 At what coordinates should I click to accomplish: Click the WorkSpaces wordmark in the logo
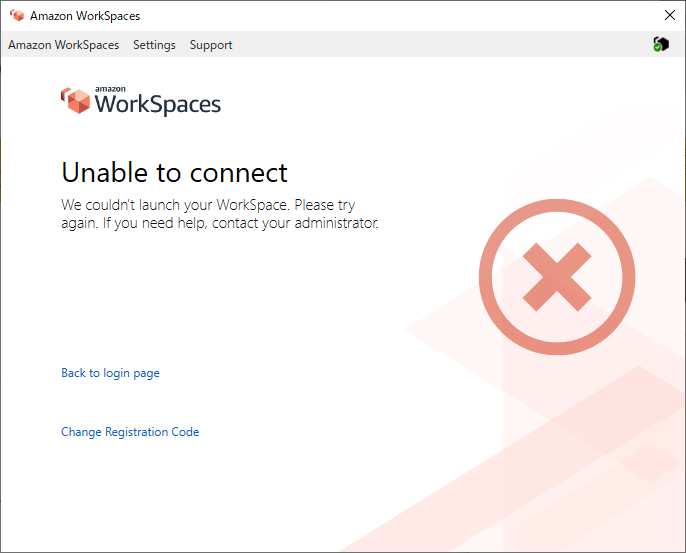point(158,105)
